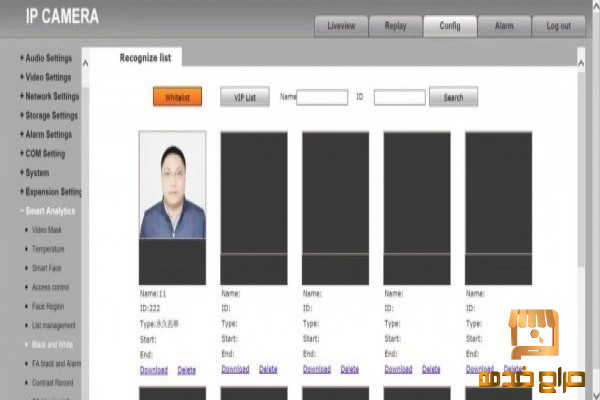Click the sidebar scroll up arrow

pyautogui.click(x=85, y=63)
